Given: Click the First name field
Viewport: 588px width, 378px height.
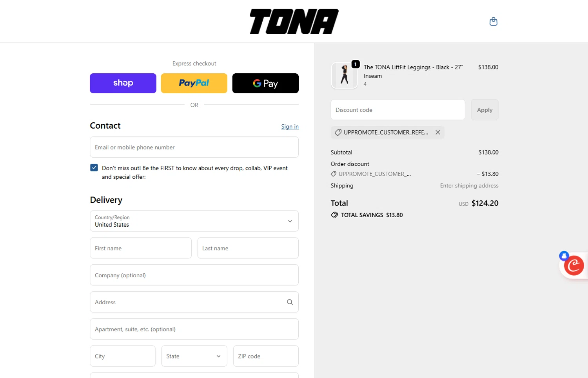Looking at the screenshot, I should coord(141,248).
